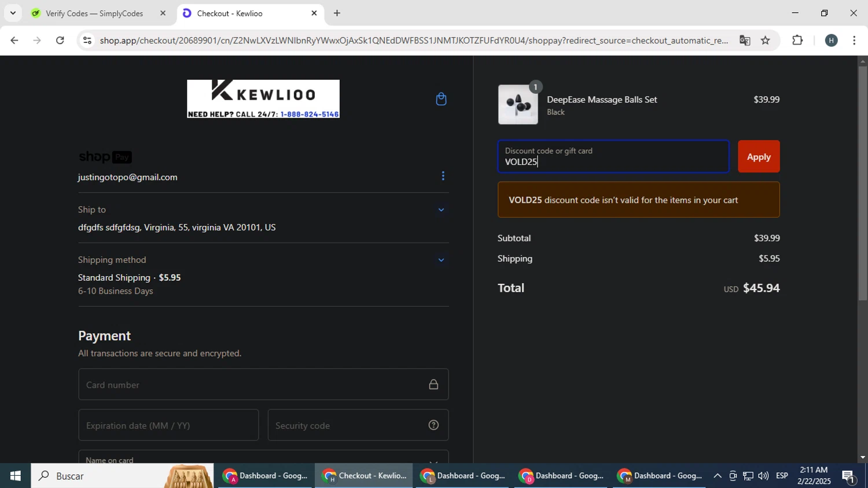Viewport: 868px width, 488px height.
Task: Click the Name on card field
Action: click(x=263, y=457)
